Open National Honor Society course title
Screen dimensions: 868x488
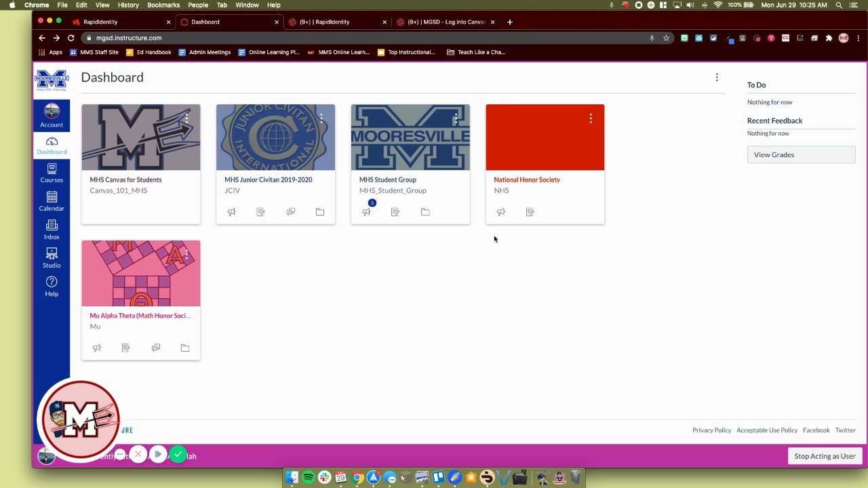tap(527, 180)
